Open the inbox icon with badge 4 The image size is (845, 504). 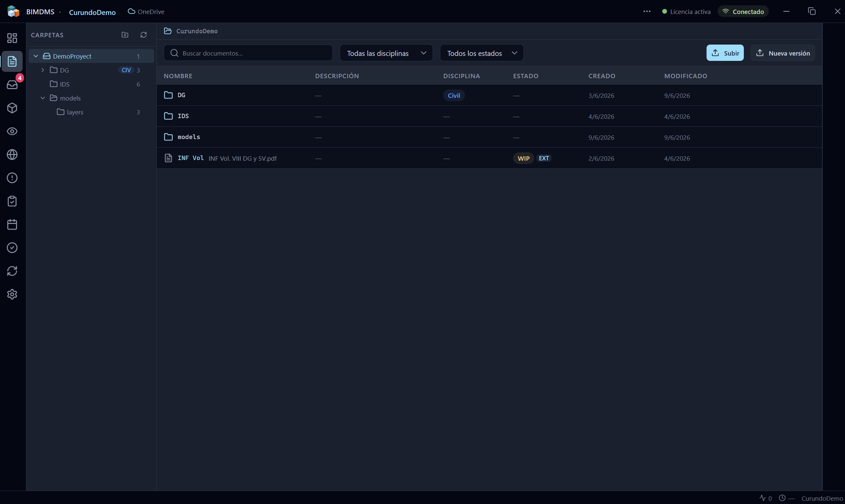click(12, 84)
